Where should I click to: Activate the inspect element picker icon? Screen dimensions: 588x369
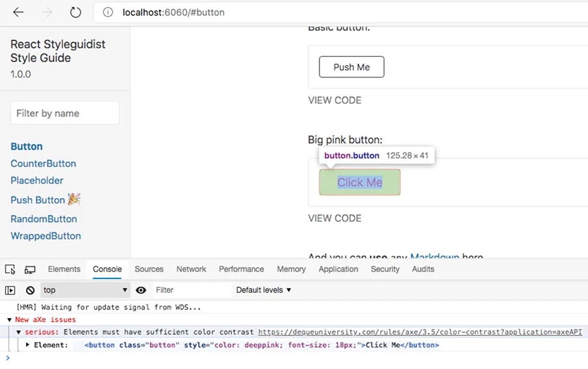click(10, 269)
